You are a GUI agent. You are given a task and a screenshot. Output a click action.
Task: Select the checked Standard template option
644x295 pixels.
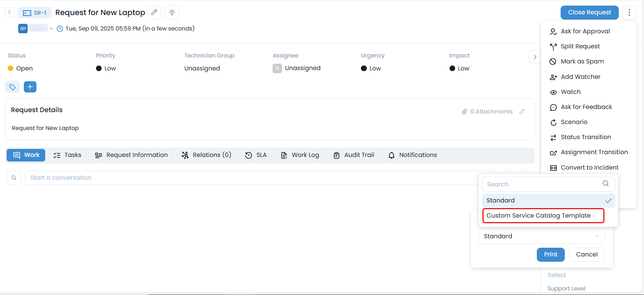pos(548,200)
